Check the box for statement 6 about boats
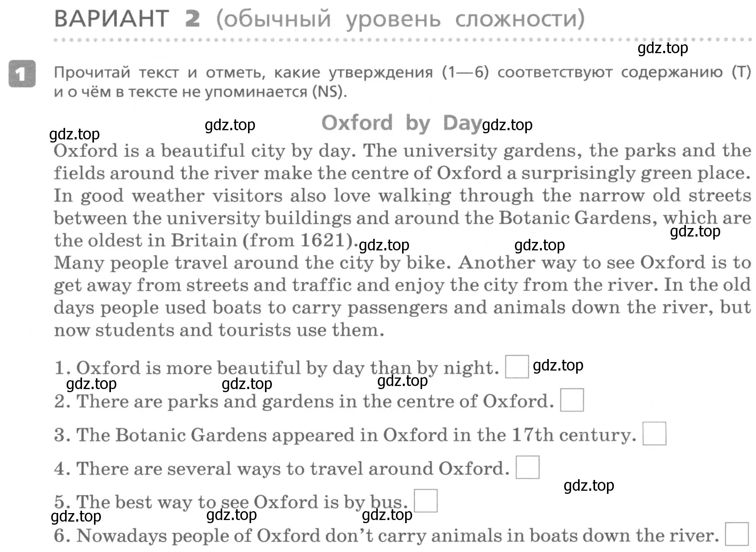 pos(736,534)
